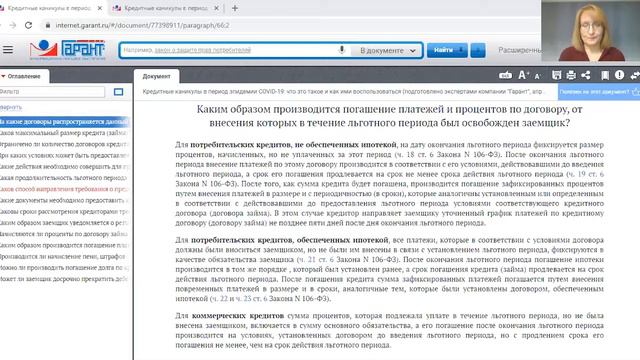The height and width of the screenshot is (360, 640).
Task: Open contents item 'Можно ли производить погашение долга'
Action: tap(64, 268)
